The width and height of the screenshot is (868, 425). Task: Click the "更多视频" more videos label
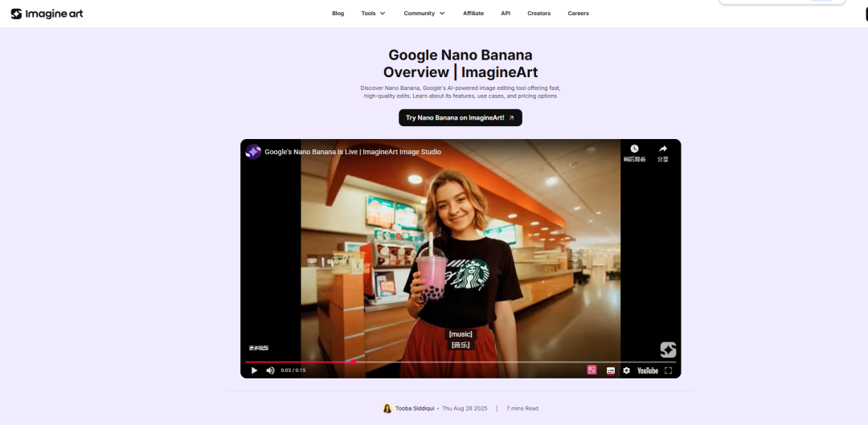coord(259,348)
